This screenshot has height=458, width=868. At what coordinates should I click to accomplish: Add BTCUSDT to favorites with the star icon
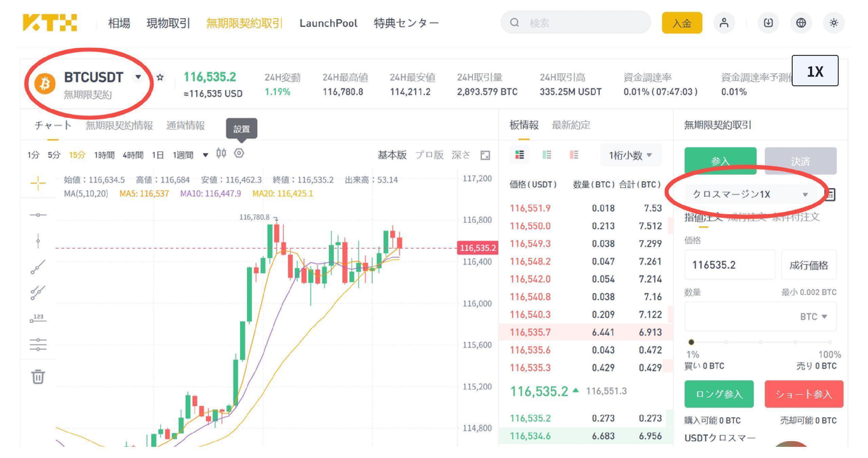[160, 77]
